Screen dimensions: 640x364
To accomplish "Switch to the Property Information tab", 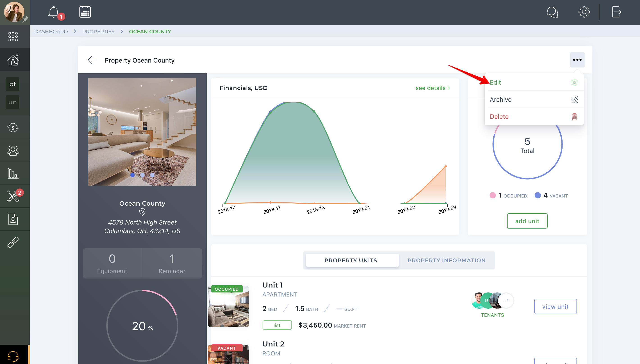I will click(x=446, y=260).
